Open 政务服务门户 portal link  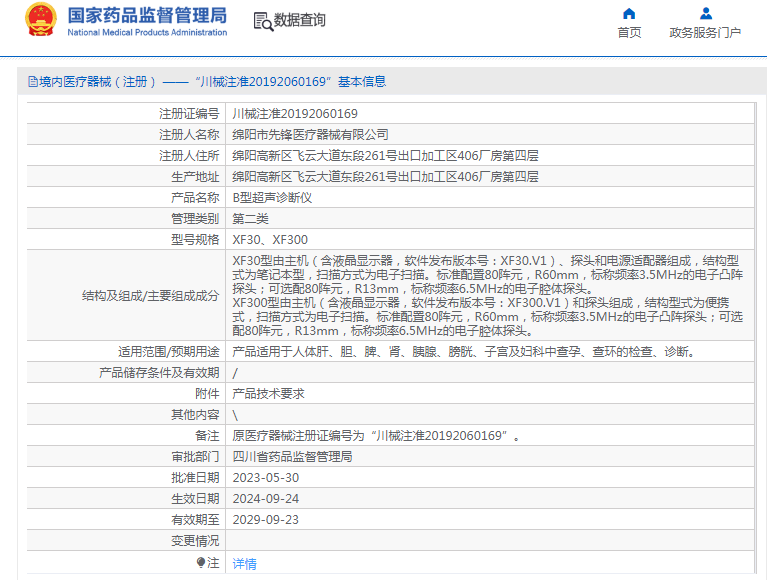pos(705,32)
